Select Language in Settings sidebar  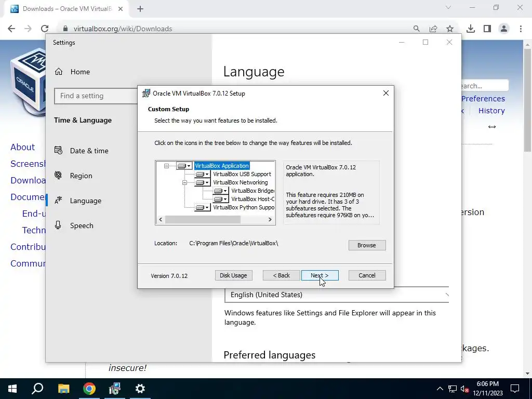coord(86,201)
